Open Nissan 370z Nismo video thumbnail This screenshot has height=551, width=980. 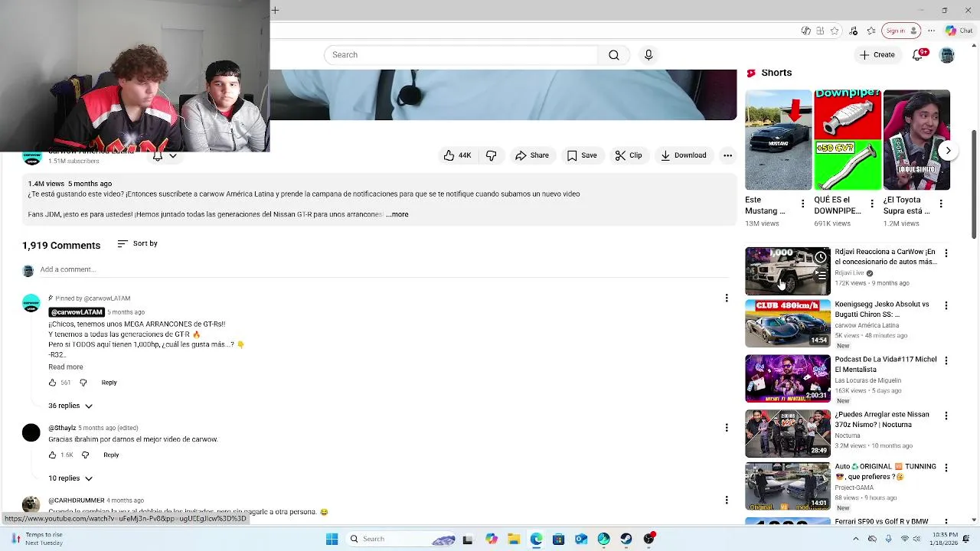point(788,434)
